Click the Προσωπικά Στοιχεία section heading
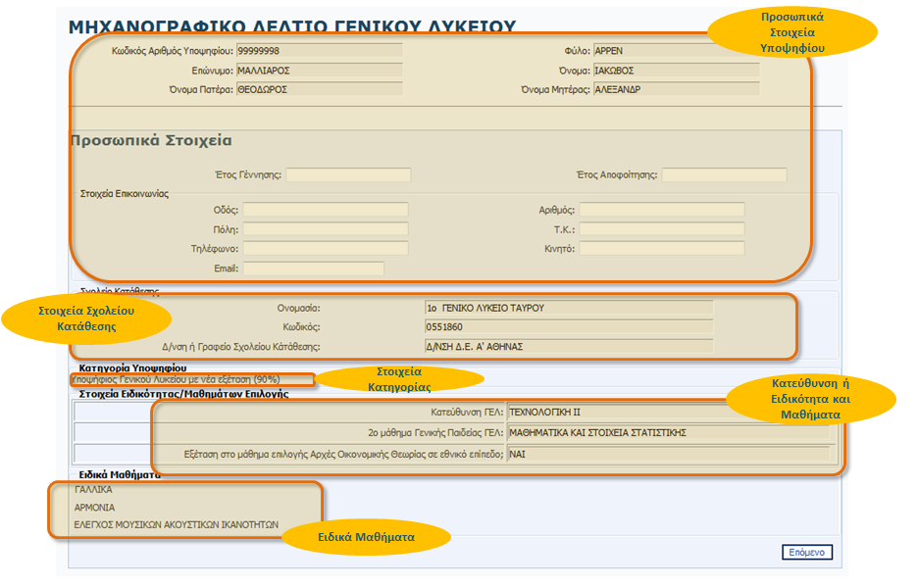Image resolution: width=918 pixels, height=588 pixels. 151,140
